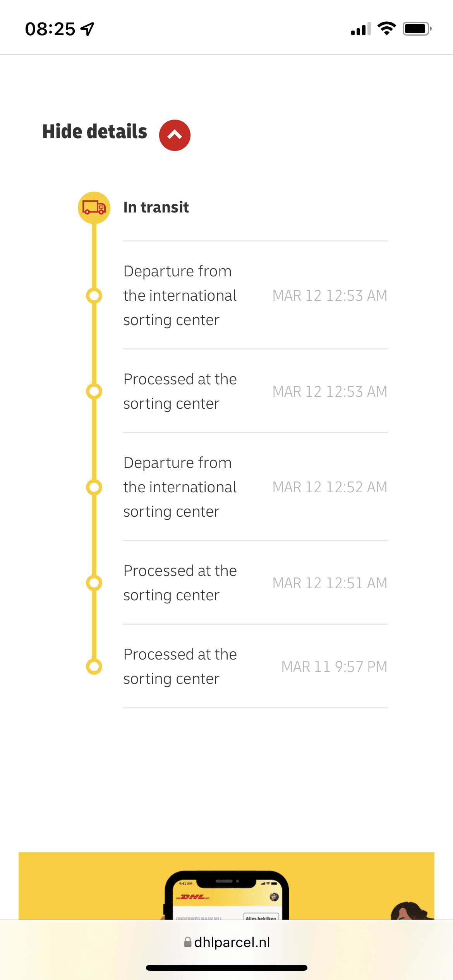
Task: Select the yellow delivery truck status icon
Action: click(x=94, y=208)
